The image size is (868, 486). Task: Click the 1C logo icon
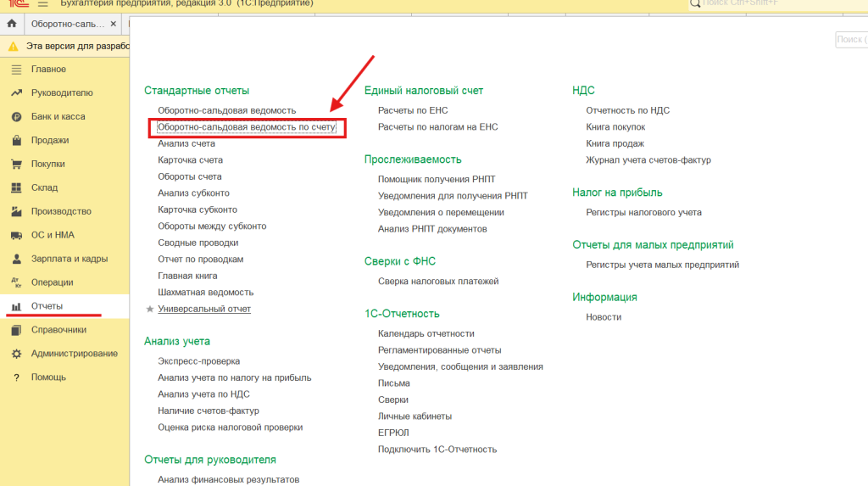point(19,3)
